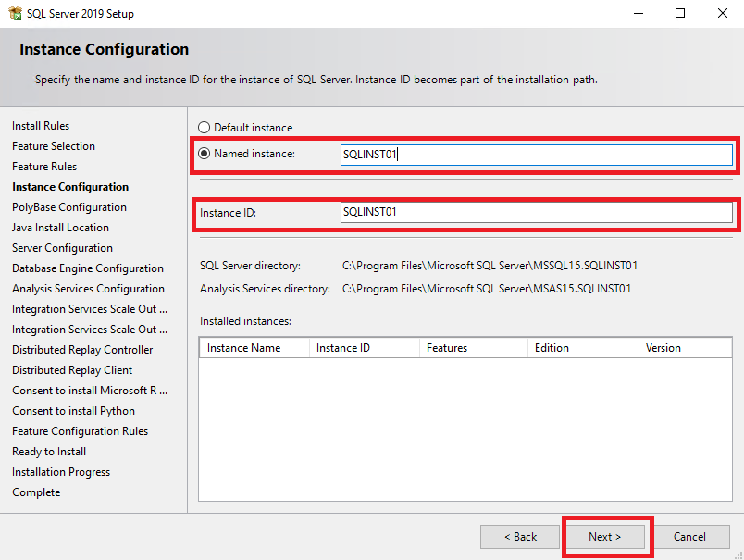Select the Named instance radio button
Viewport: 744px width, 560px height.
click(204, 154)
